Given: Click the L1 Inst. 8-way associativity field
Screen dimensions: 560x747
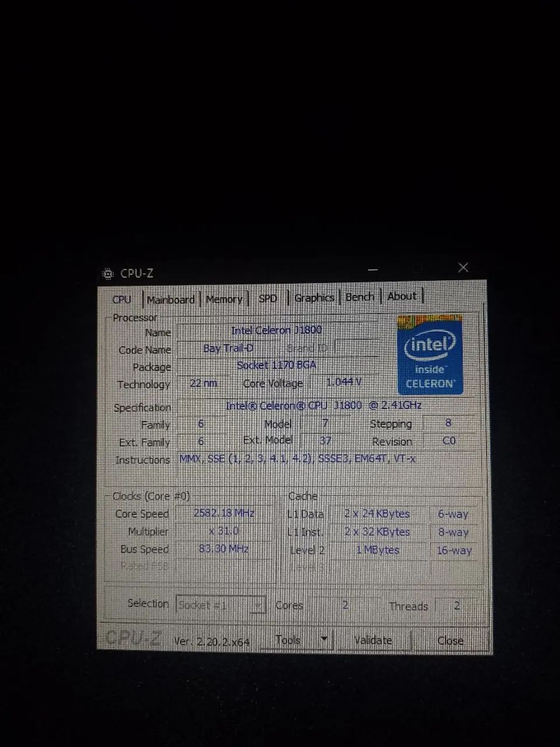Looking at the screenshot, I should [x=453, y=532].
